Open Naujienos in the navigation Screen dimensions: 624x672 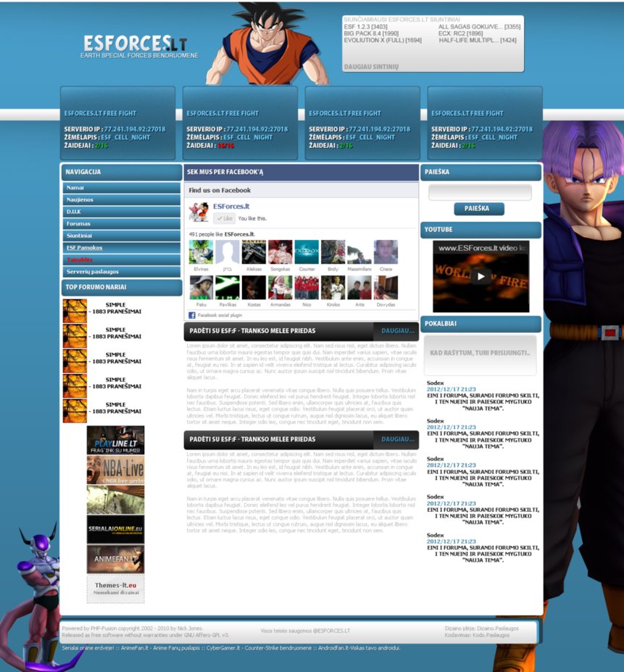[122, 199]
